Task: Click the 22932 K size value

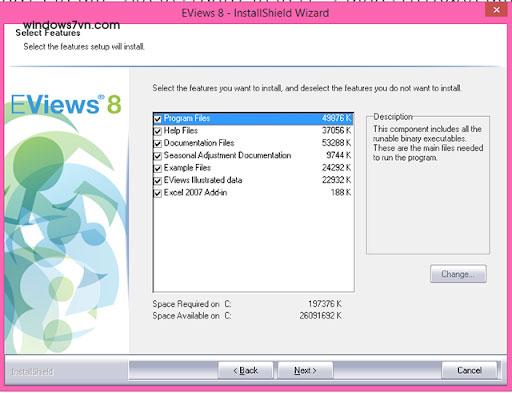Action: coord(336,180)
